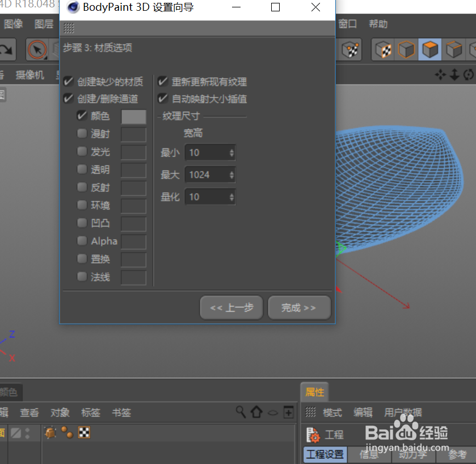Enable the Alpha channel checkbox
The image size is (476, 464).
click(x=82, y=241)
